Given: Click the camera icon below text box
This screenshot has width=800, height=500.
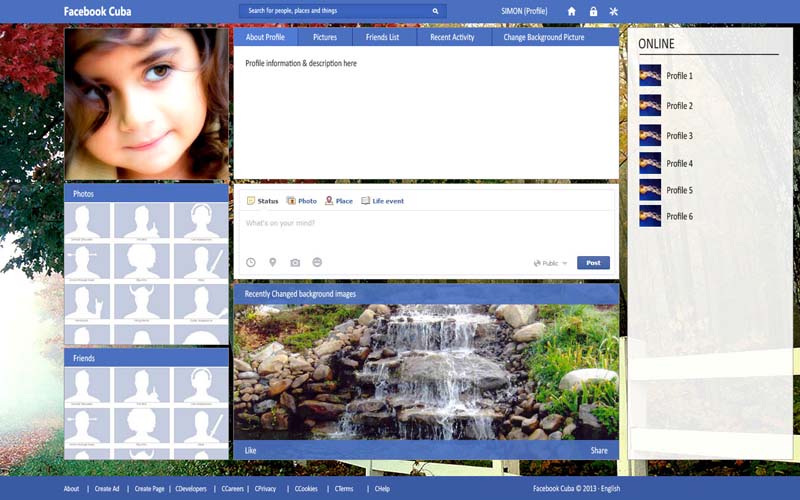Looking at the screenshot, I should click(x=295, y=263).
